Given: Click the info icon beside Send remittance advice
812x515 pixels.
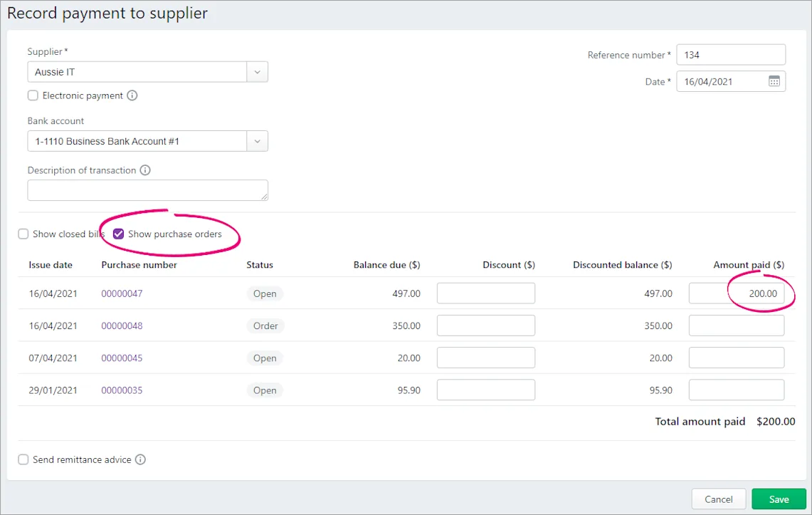Looking at the screenshot, I should coord(140,459).
